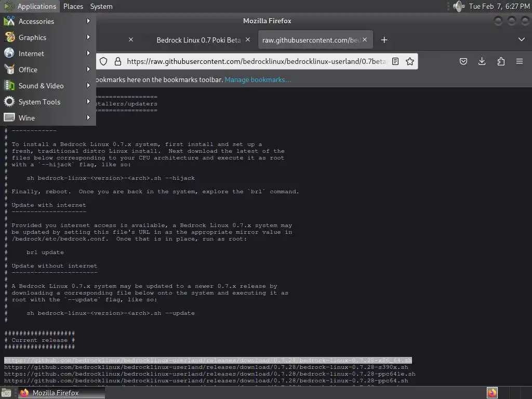Screen dimensions: 532x399
Task: Click the 'Update without internet' heading
Action: (x=54, y=266)
